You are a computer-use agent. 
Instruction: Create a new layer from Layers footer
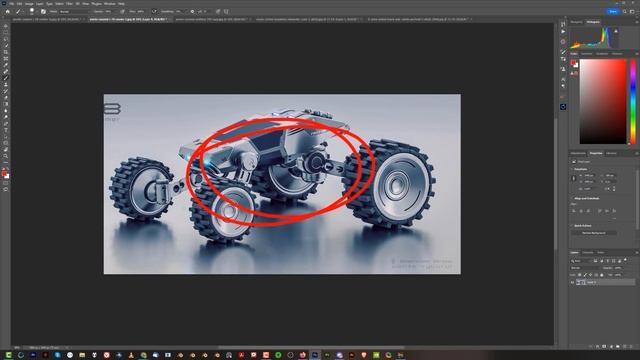click(624, 346)
